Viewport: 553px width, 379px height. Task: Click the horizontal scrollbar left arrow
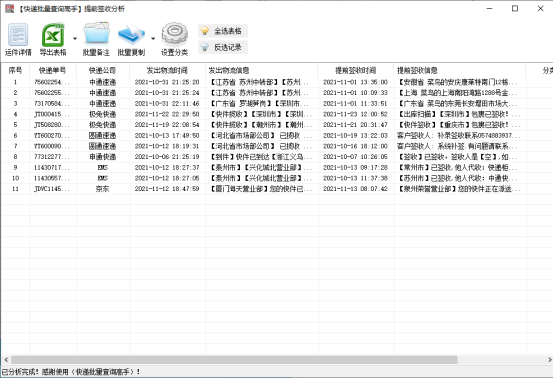6,360
